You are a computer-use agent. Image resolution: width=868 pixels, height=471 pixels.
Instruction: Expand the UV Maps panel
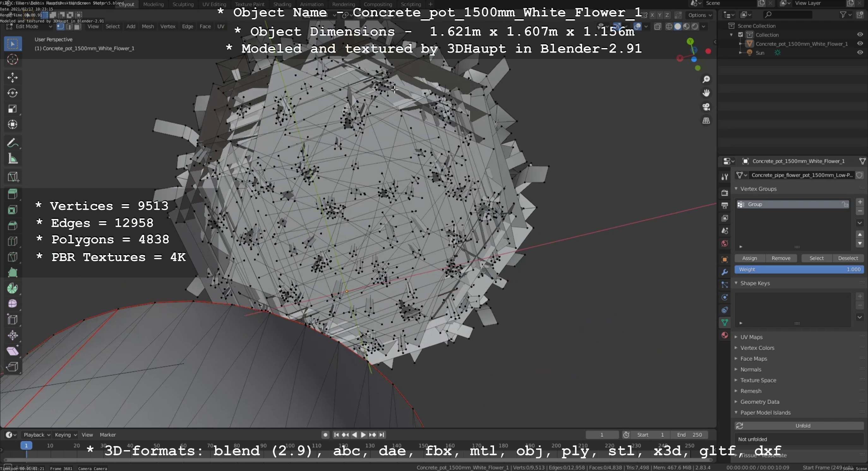tap(751, 337)
